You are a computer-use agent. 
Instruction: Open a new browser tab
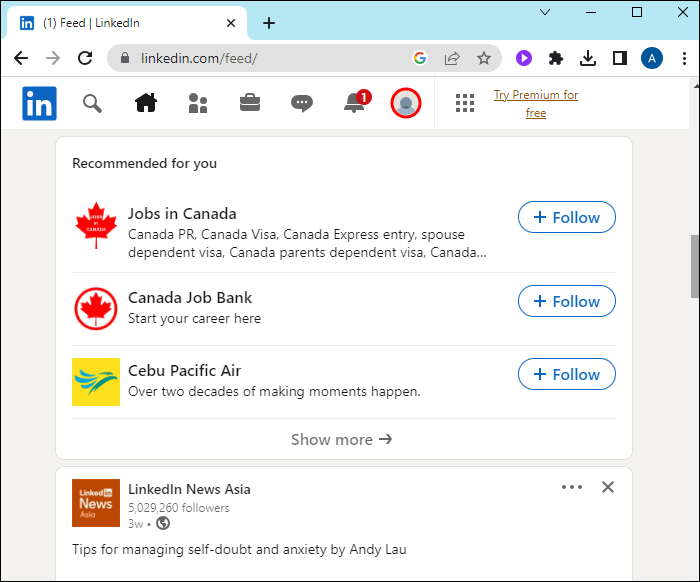[269, 23]
